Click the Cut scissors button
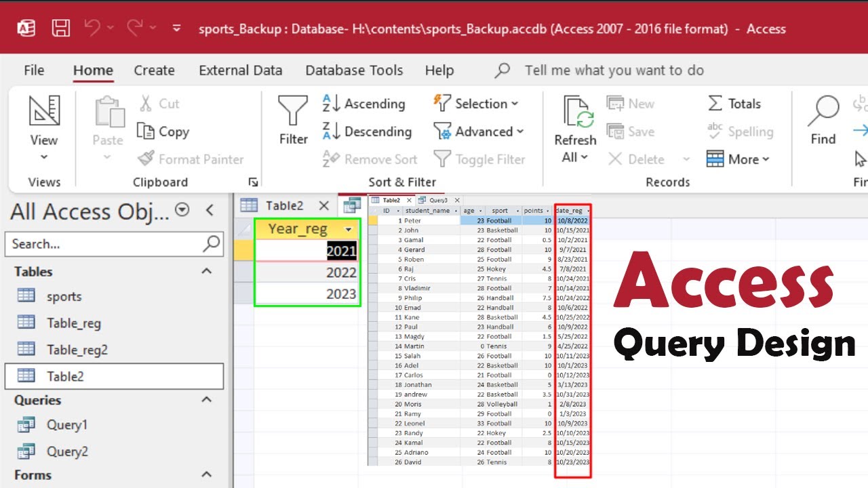 [x=160, y=104]
